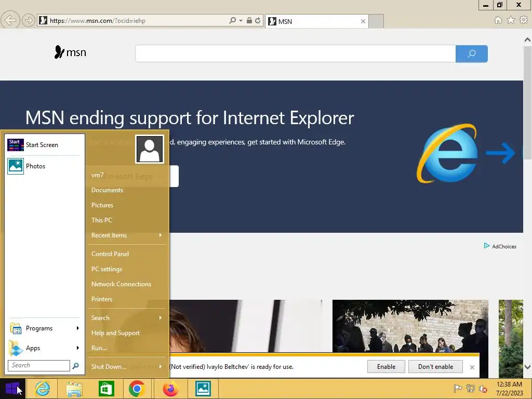Viewport: 532px width, 399px height.
Task: Expand the Search submenu
Action: (127, 318)
